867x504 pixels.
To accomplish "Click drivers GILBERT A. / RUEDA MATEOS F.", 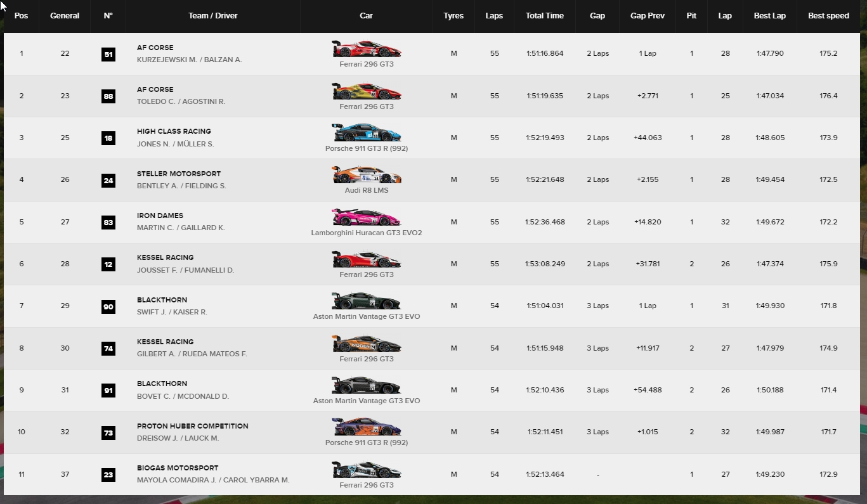I will point(192,354).
